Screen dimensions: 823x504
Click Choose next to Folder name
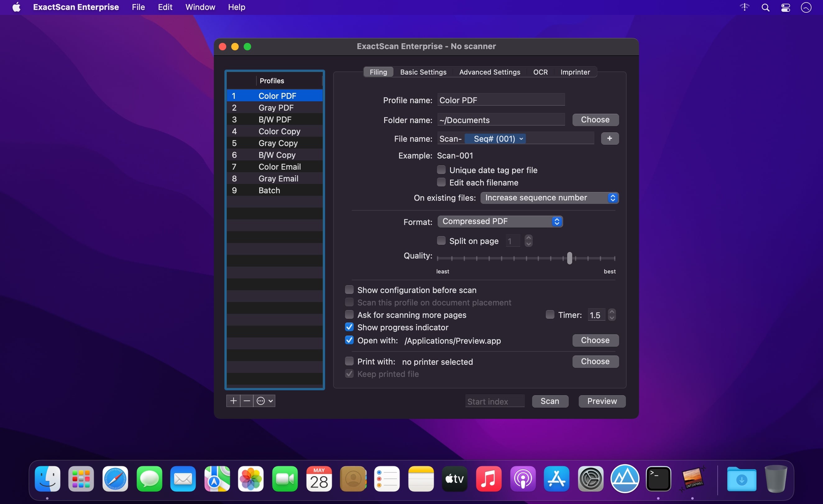595,120
